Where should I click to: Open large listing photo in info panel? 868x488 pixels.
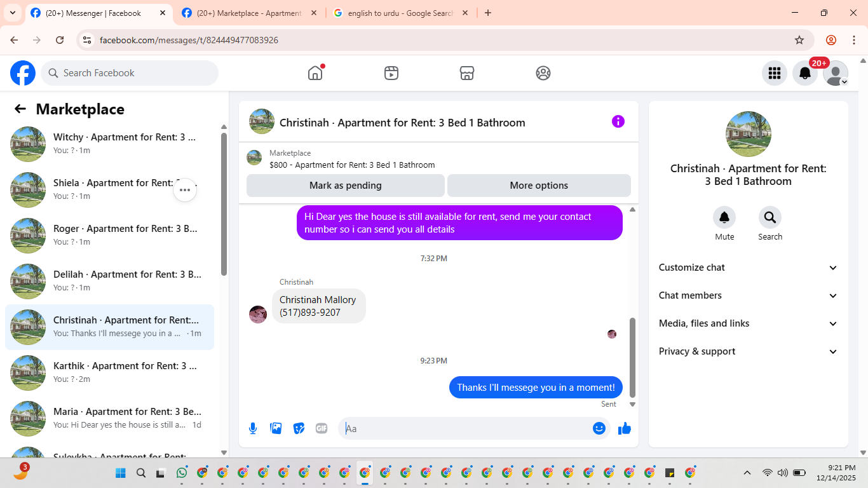coord(749,134)
